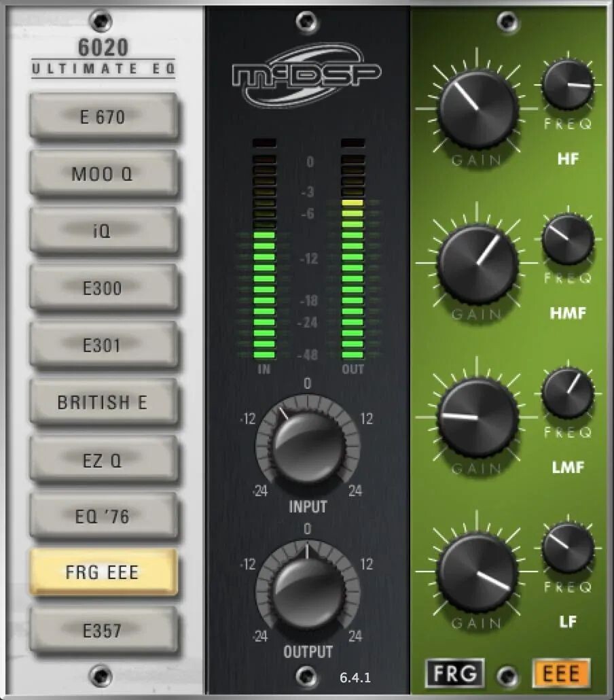Image resolution: width=614 pixels, height=700 pixels.
Task: Click the LF GAIN knob
Action: 477,572
